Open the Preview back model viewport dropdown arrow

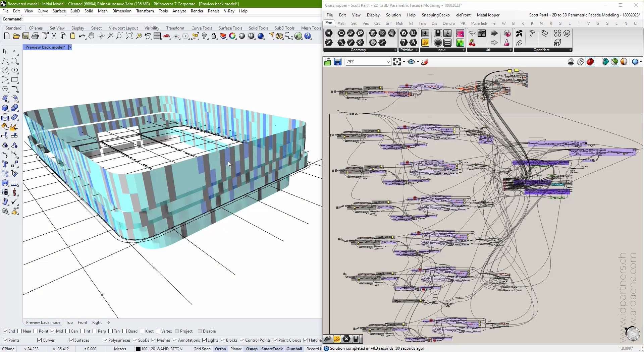[x=70, y=47]
